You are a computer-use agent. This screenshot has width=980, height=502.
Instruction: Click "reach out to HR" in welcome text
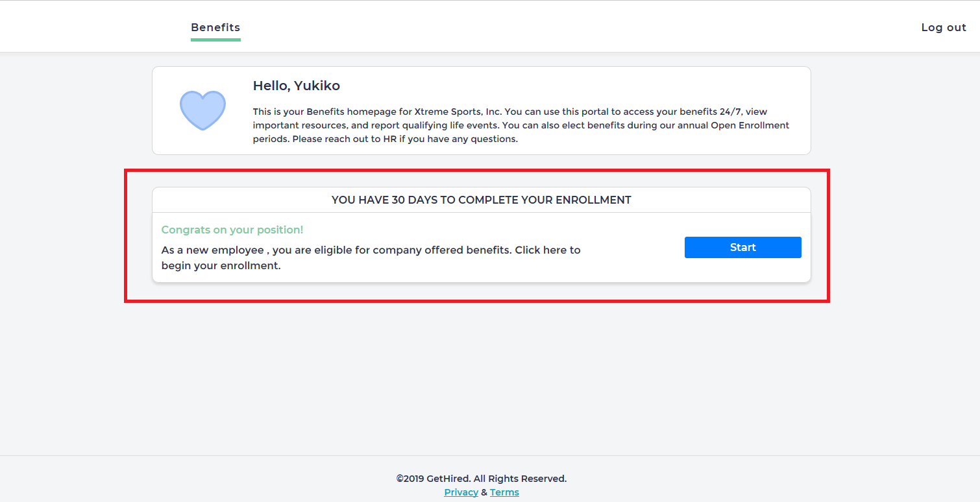(361, 139)
